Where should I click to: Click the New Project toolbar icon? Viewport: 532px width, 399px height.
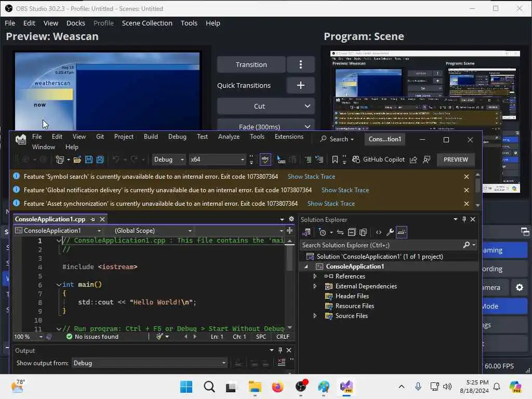pos(60,159)
